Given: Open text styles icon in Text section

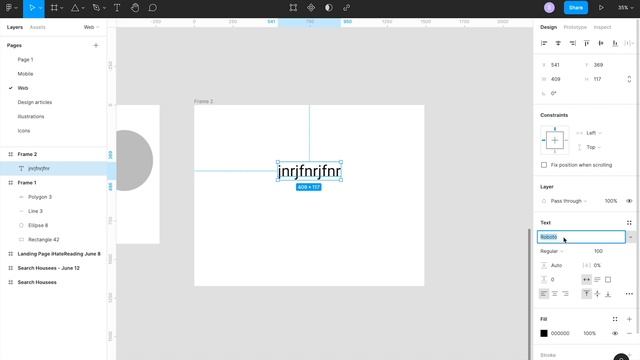Looking at the screenshot, I should 629,223.
